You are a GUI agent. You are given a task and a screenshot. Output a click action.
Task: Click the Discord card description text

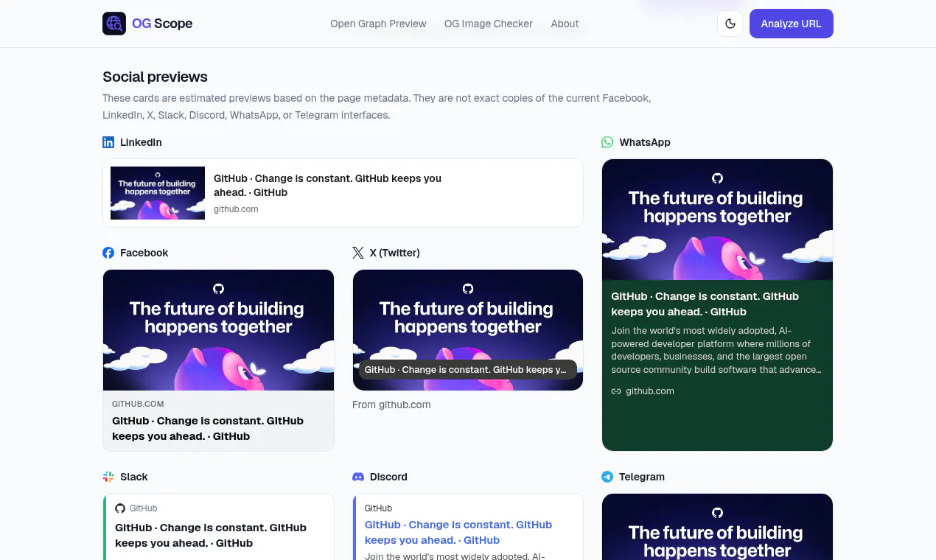455,556
